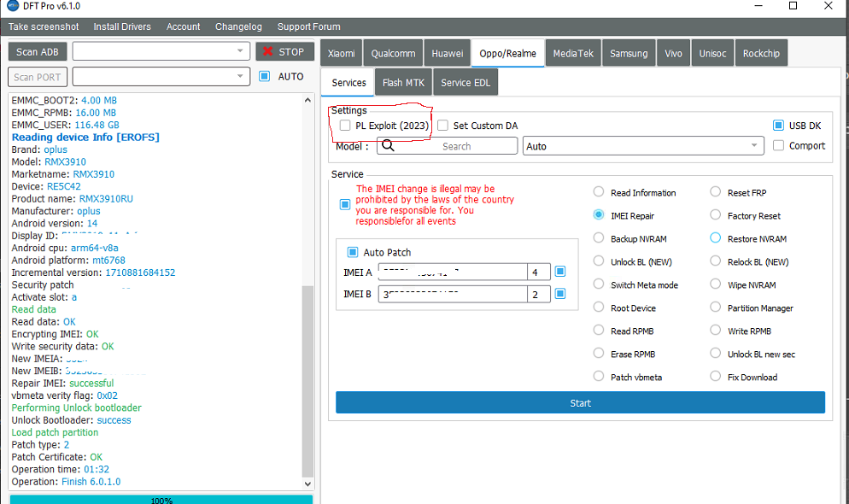
Task: Choose Factory Reset option
Action: [715, 215]
